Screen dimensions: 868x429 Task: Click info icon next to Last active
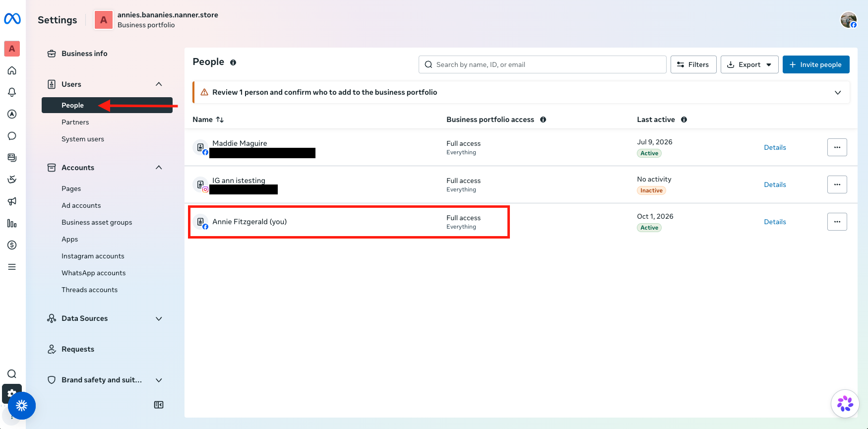[x=684, y=120]
